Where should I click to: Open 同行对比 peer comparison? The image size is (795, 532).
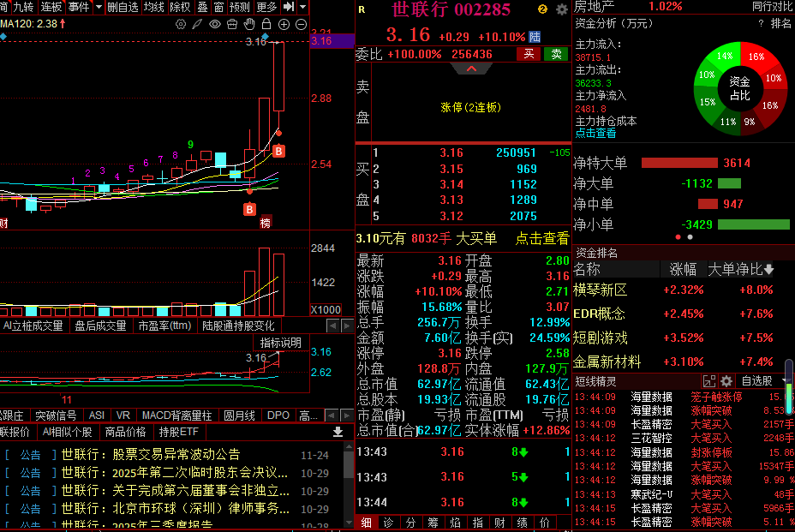click(772, 7)
